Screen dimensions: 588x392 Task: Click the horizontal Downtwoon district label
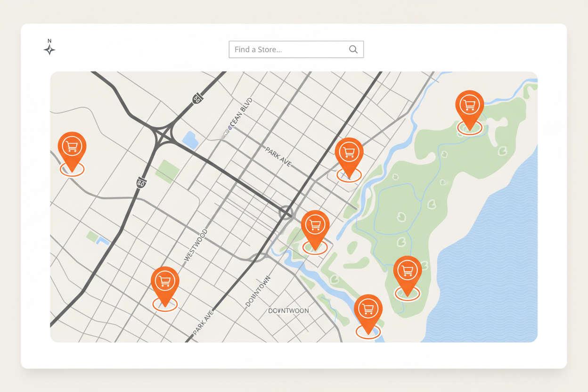point(288,311)
